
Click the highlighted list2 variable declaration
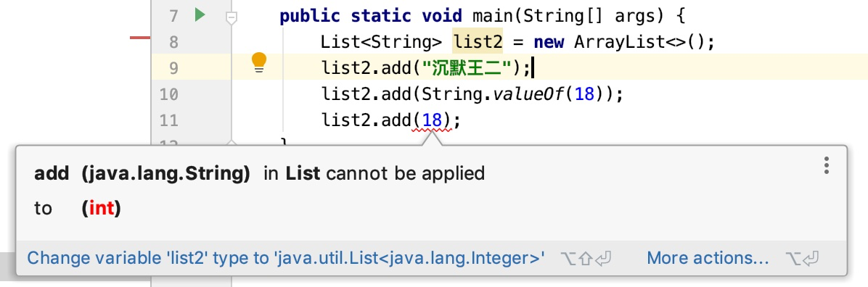pos(478,42)
